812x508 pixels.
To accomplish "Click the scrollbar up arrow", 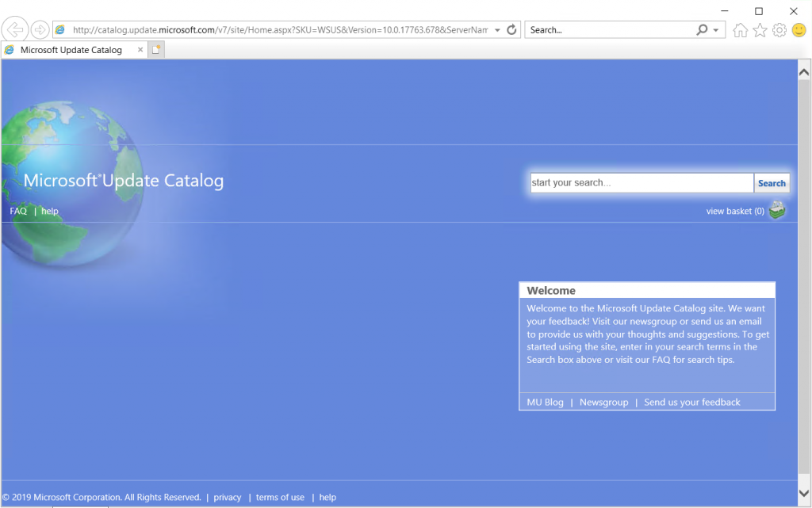I will point(804,72).
